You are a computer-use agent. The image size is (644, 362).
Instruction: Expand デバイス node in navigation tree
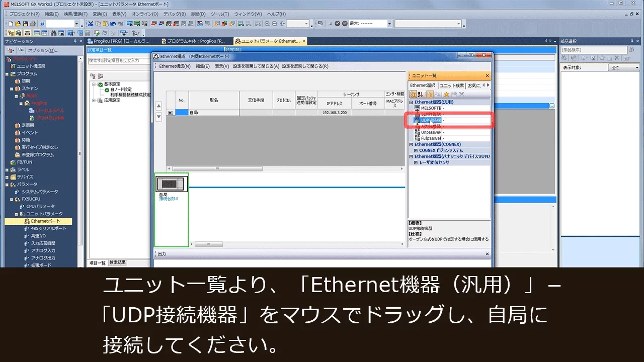click(7, 177)
